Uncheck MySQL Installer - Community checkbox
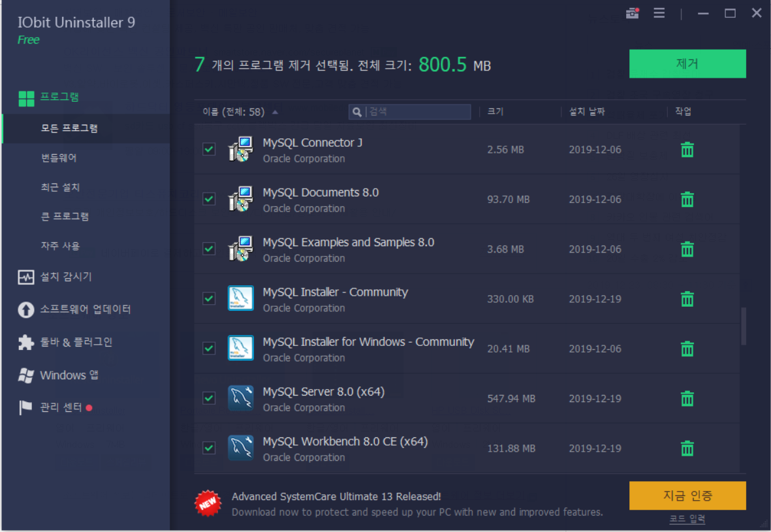Viewport: 771px width, 532px height. click(x=209, y=298)
